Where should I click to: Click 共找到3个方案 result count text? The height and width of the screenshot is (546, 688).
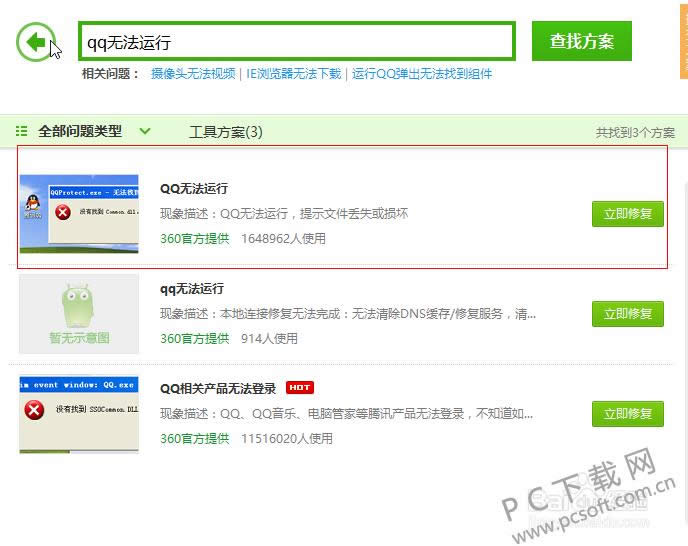point(635,133)
